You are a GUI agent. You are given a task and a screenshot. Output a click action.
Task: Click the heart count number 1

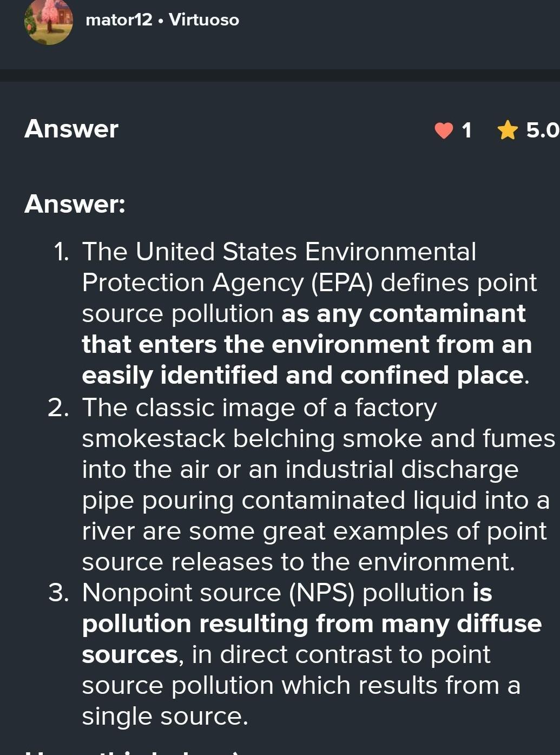click(466, 130)
